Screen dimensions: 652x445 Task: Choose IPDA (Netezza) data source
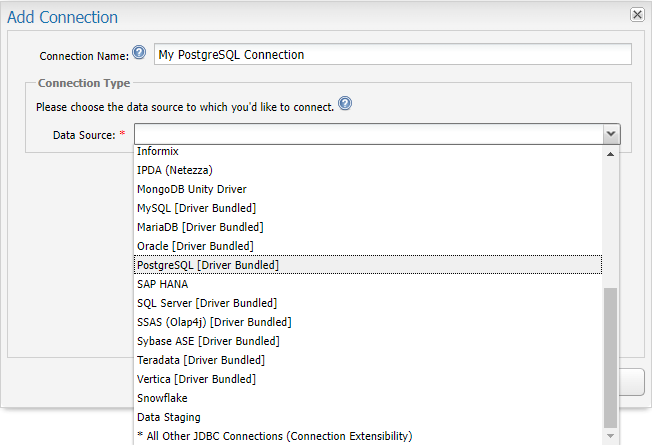368,170
